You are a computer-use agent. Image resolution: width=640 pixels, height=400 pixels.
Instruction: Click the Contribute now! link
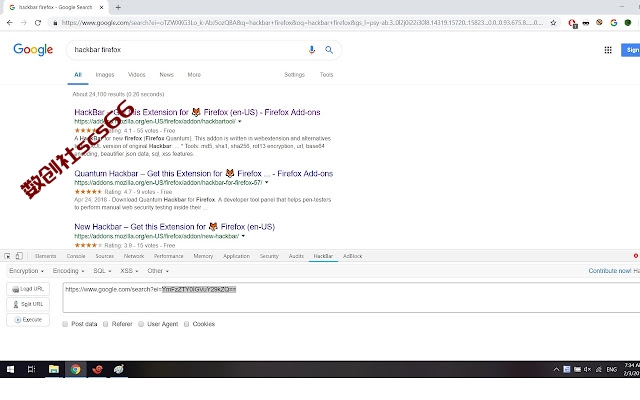[x=610, y=271]
